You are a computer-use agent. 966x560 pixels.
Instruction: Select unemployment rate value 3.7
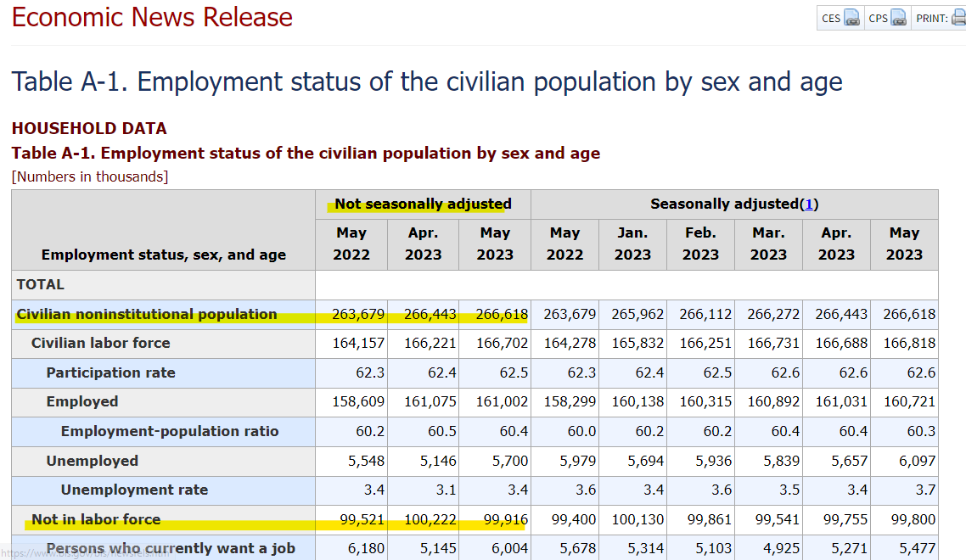click(925, 490)
